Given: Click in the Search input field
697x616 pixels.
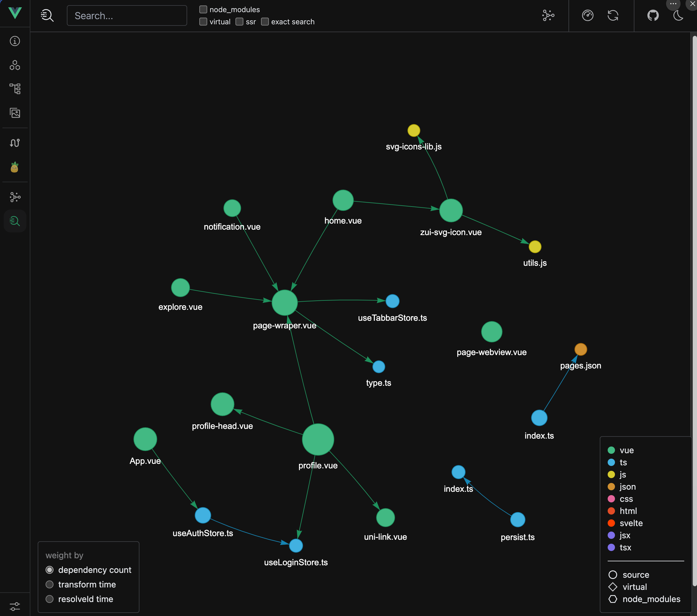Looking at the screenshot, I should tap(127, 16).
